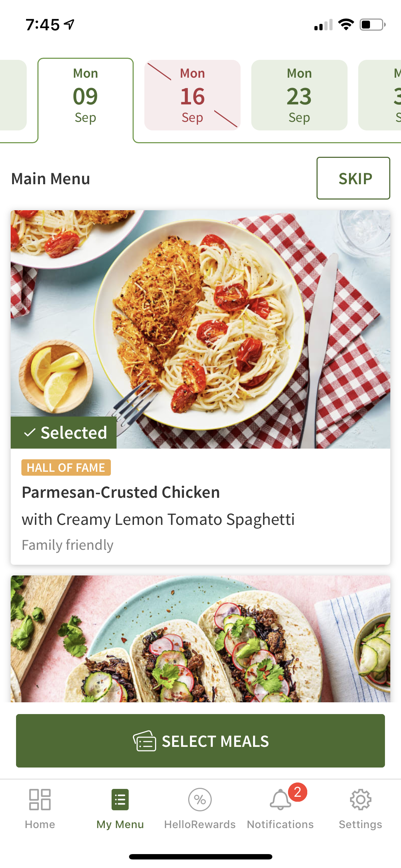Toggle the Selected checkmark badge
This screenshot has height=868, width=401.
pyautogui.click(x=64, y=433)
